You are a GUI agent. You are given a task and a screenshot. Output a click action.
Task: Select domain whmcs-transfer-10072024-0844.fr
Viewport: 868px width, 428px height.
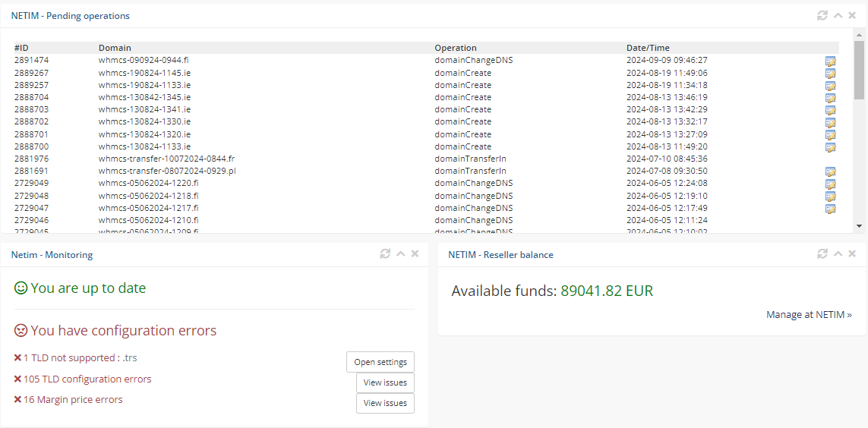(x=166, y=159)
